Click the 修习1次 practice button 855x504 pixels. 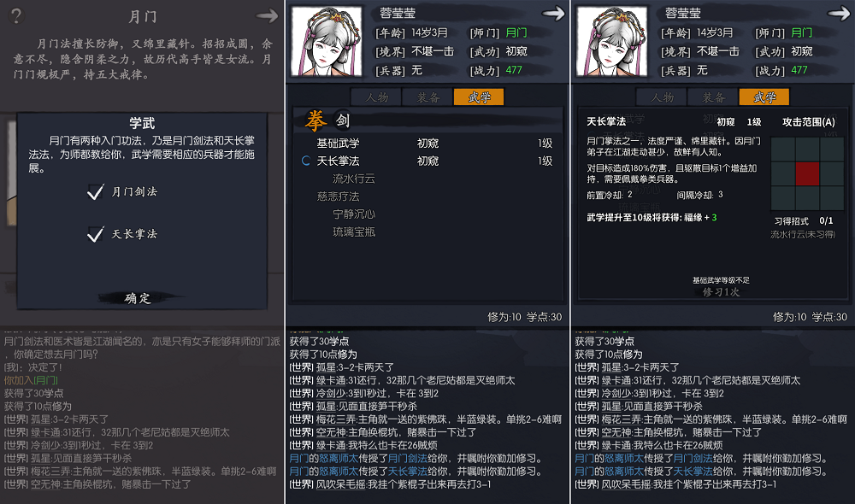click(721, 291)
